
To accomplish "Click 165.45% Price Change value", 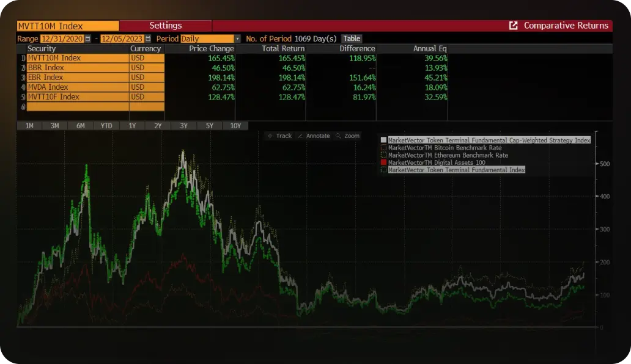I will 221,58.
